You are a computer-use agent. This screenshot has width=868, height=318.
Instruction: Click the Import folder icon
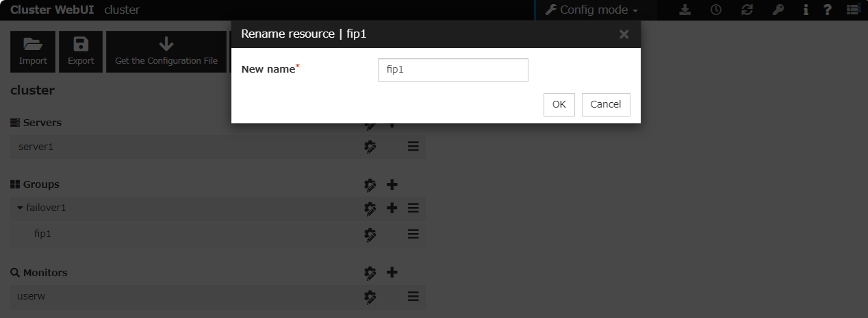pyautogui.click(x=33, y=45)
